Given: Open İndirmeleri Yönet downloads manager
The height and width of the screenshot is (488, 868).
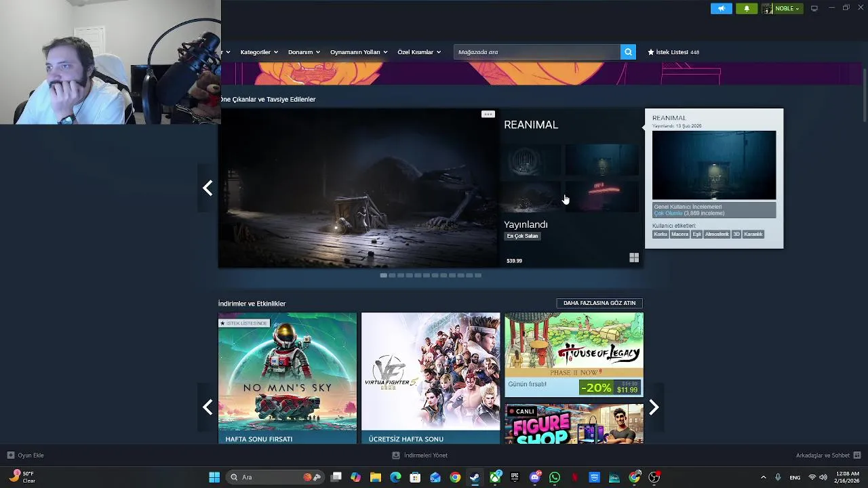Looking at the screenshot, I should point(420,455).
